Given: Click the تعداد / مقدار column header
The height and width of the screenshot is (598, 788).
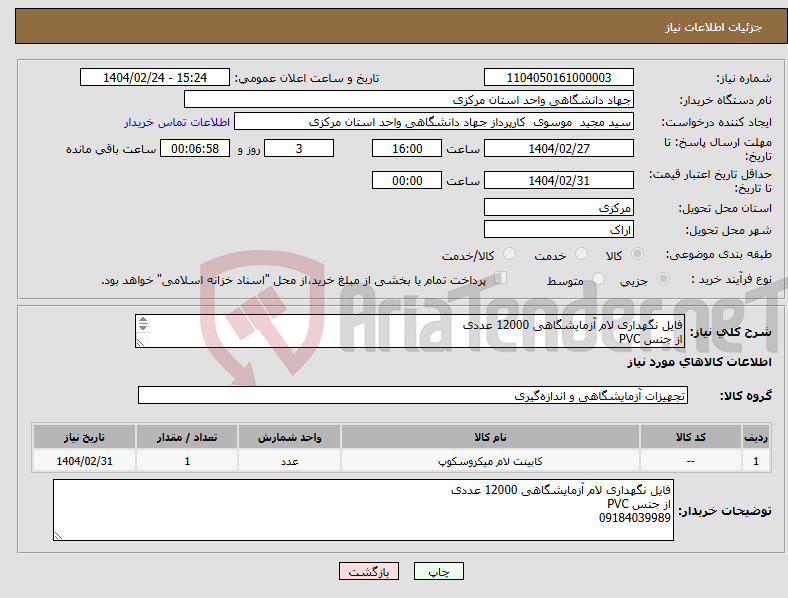Looking at the screenshot, I should pos(187,437).
